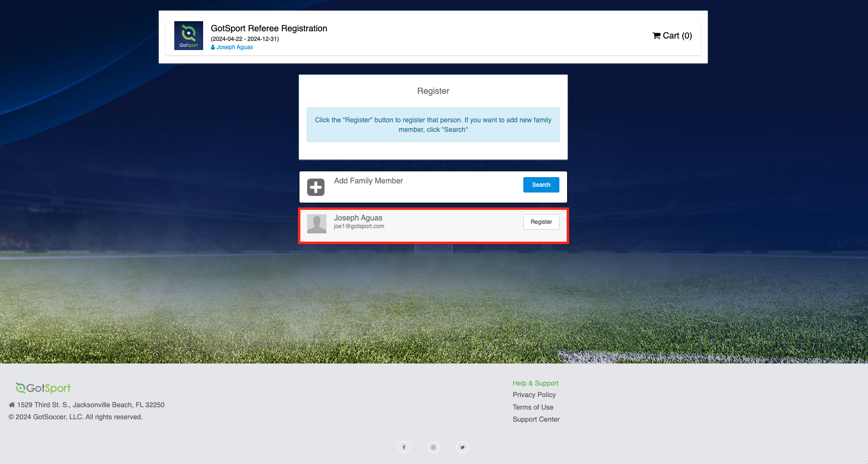Viewport: 868px width, 464px height.
Task: Click the GotSport Referee Registration title
Action: pyautogui.click(x=269, y=28)
